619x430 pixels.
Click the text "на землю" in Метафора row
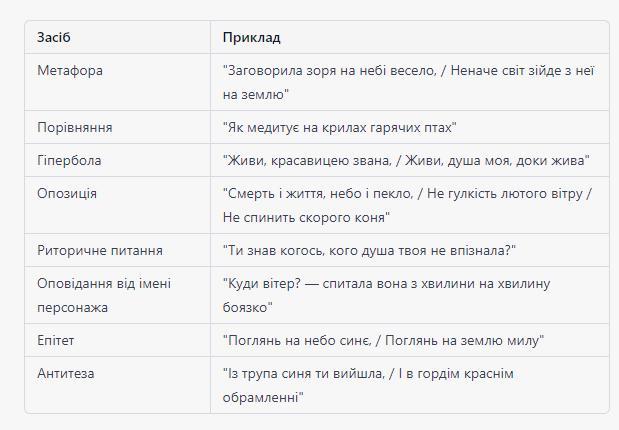pos(253,95)
